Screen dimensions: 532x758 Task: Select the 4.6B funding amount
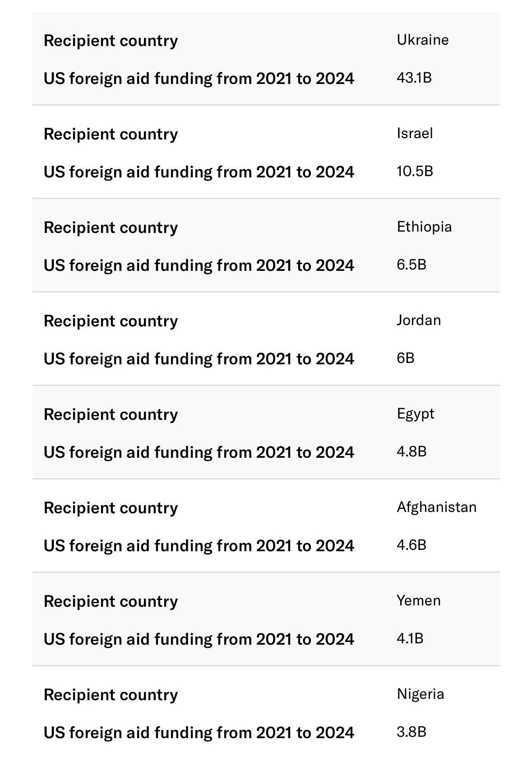pos(411,545)
